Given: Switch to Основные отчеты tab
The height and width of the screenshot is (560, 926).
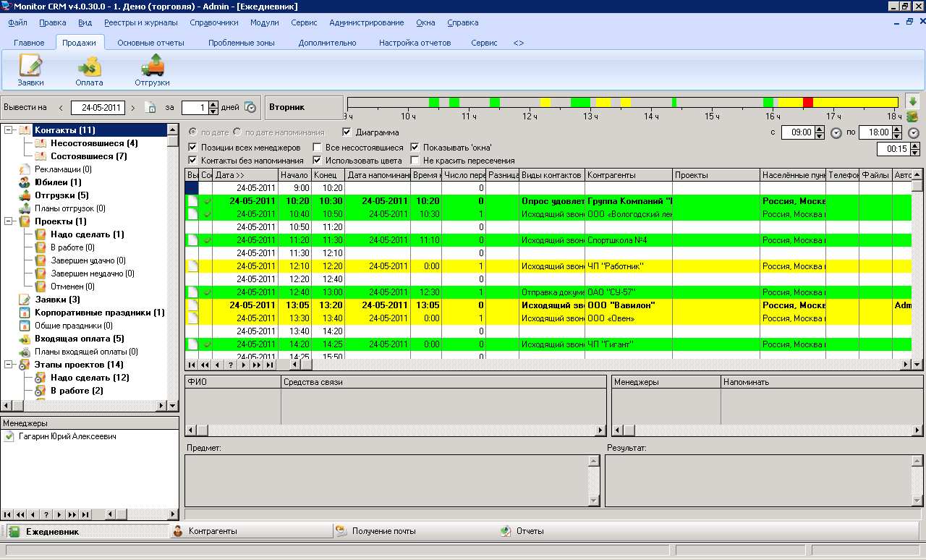Looking at the screenshot, I should (150, 43).
